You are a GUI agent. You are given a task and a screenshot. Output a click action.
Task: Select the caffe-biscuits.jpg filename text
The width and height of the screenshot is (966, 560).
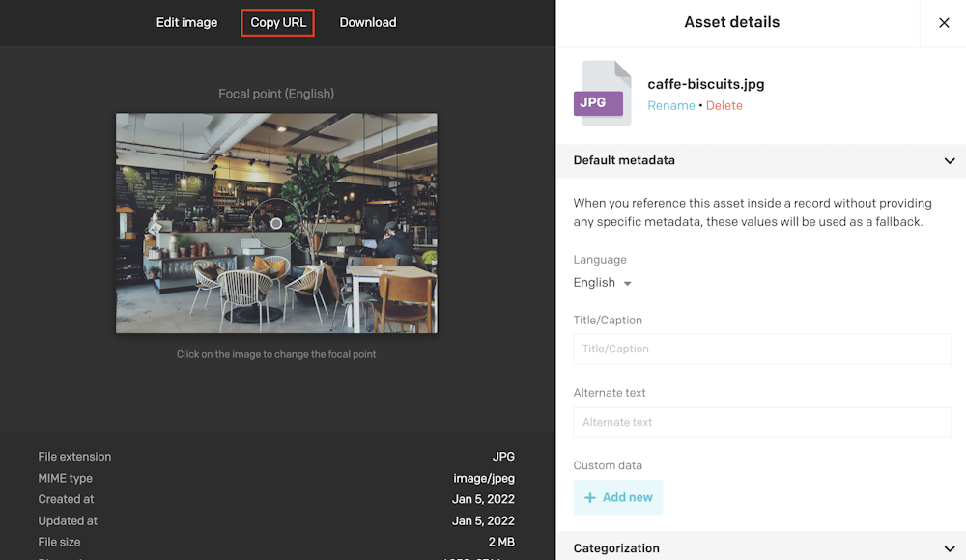[705, 84]
